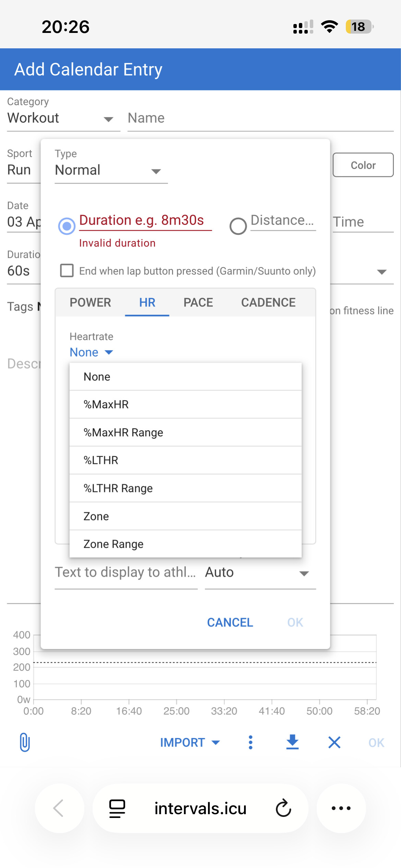Expand the Category Workout dropdown
This screenshot has height=868, width=401.
tap(63, 118)
